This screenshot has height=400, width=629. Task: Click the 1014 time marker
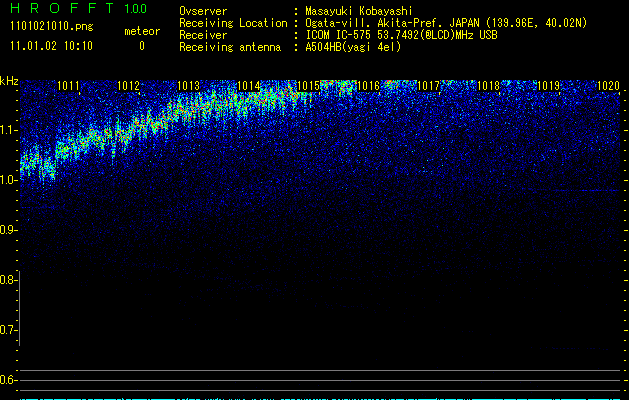(x=248, y=85)
